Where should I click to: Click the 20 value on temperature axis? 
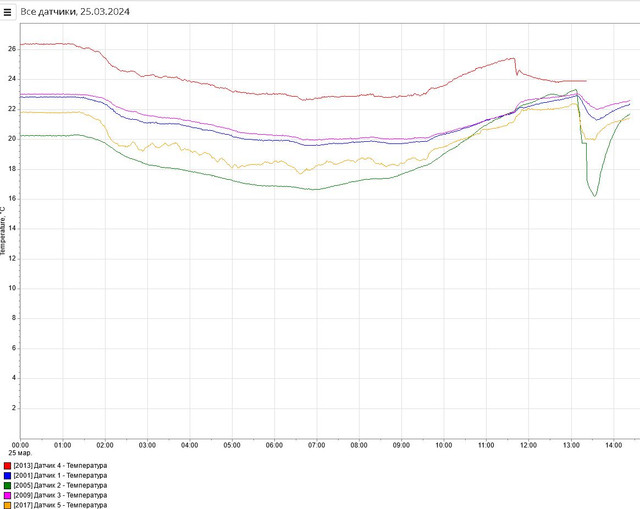(12, 139)
